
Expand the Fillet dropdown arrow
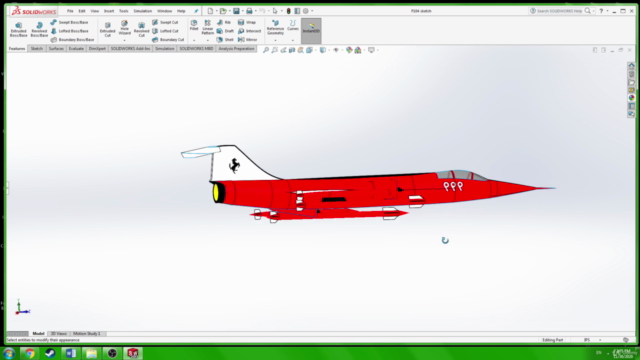pyautogui.click(x=194, y=40)
